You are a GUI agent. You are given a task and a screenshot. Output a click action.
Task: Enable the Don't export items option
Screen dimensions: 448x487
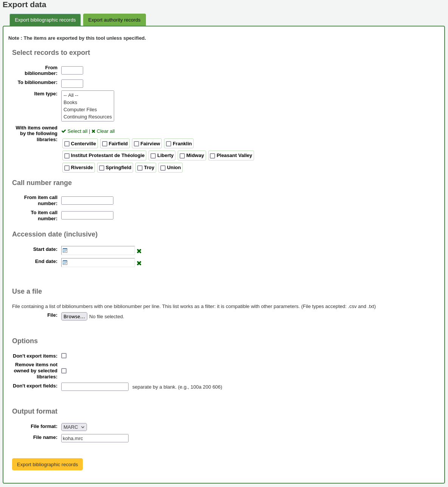pos(64,355)
